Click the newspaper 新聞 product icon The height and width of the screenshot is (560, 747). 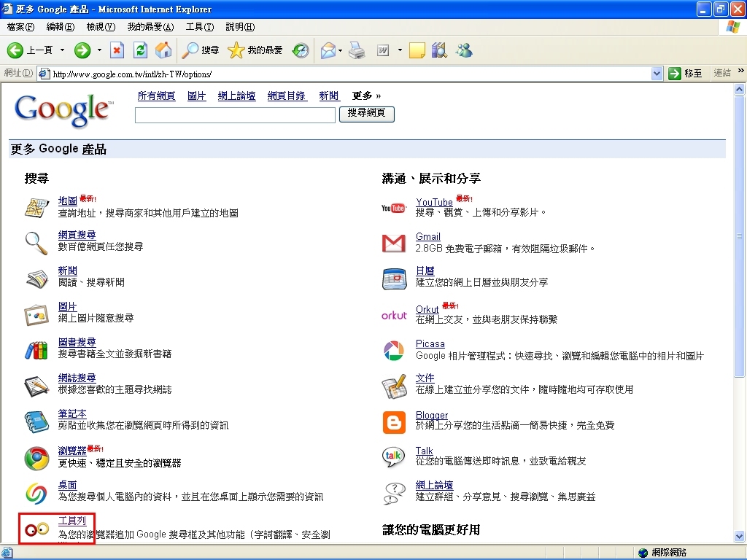click(36, 279)
